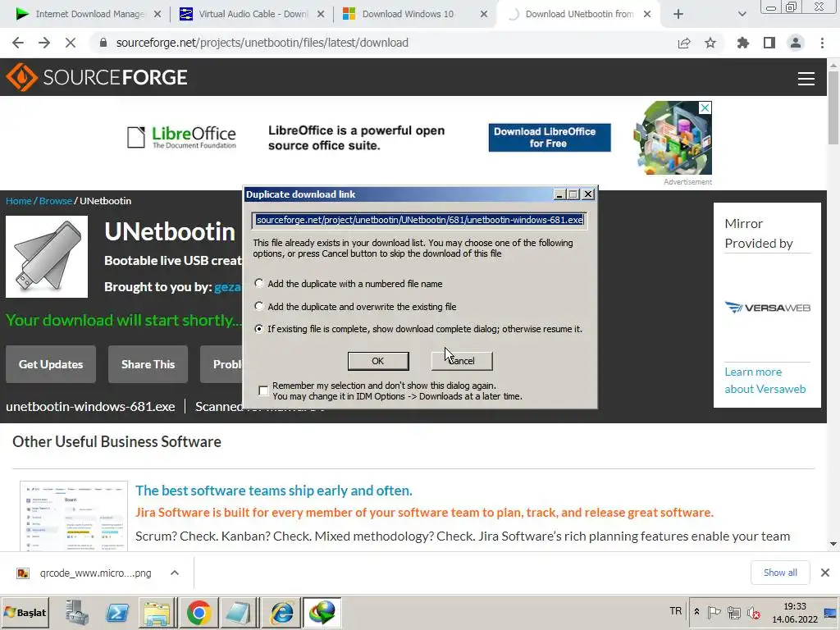Open the Home breadcrumb link
This screenshot has height=630, width=840.
click(19, 201)
